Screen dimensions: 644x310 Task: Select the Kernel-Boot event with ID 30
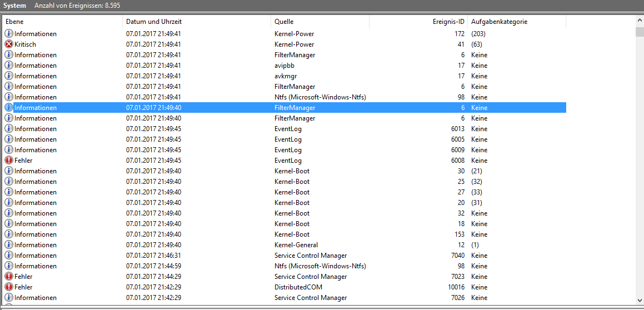coord(284,171)
